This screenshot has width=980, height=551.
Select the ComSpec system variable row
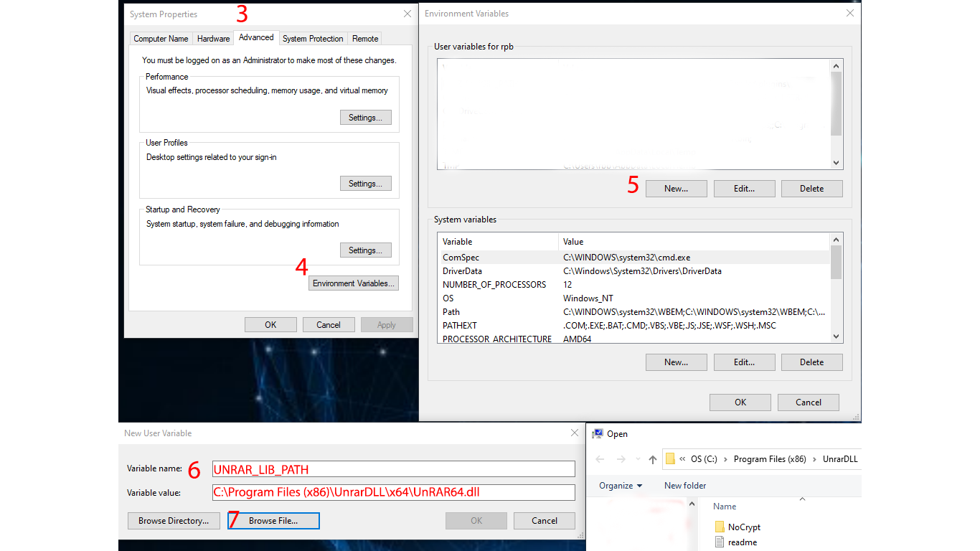(x=633, y=258)
